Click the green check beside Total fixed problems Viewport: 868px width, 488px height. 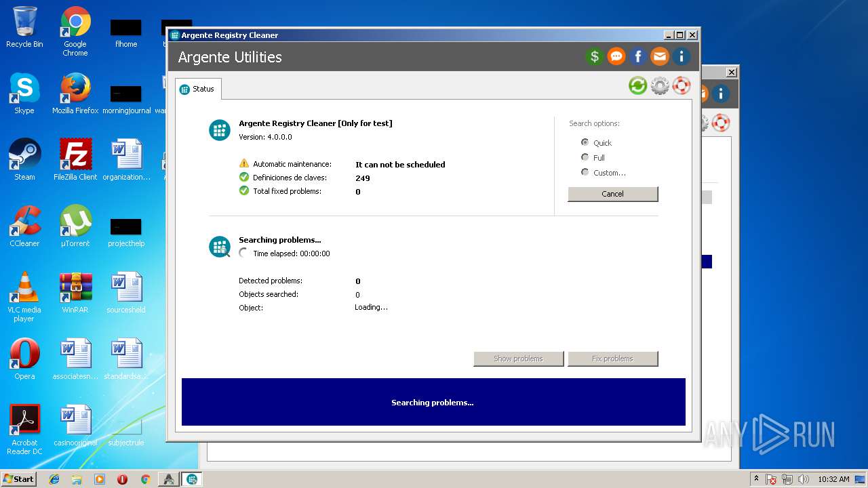244,190
